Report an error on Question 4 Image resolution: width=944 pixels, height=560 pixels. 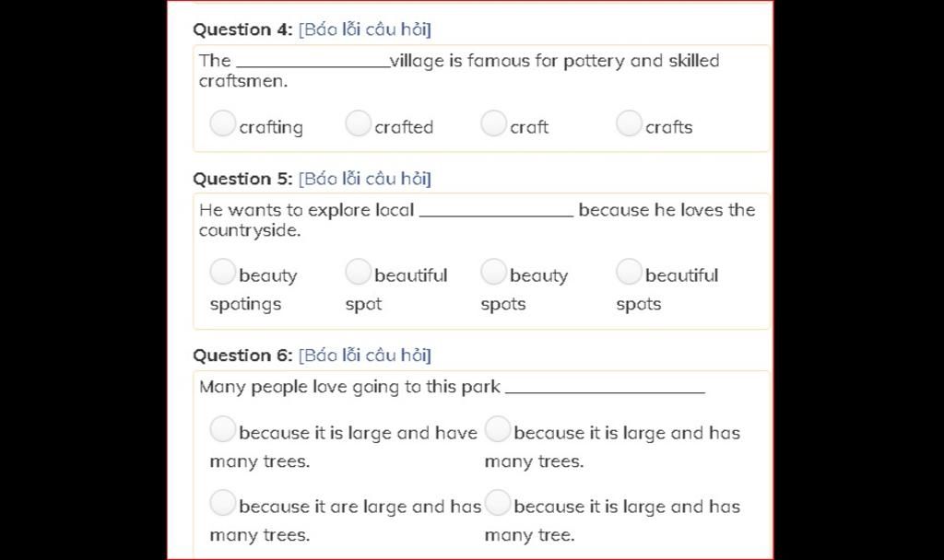[x=365, y=29]
